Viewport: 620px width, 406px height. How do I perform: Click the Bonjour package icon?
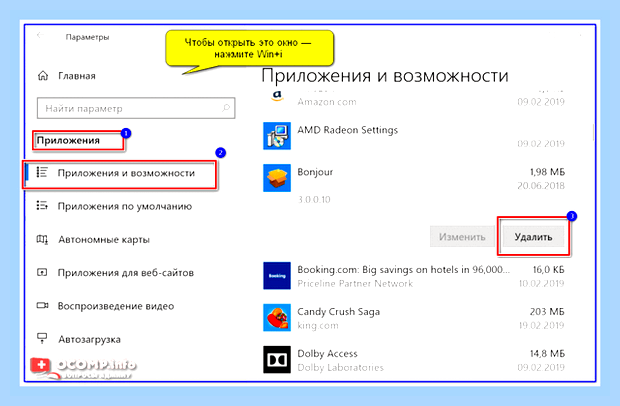coord(277,178)
